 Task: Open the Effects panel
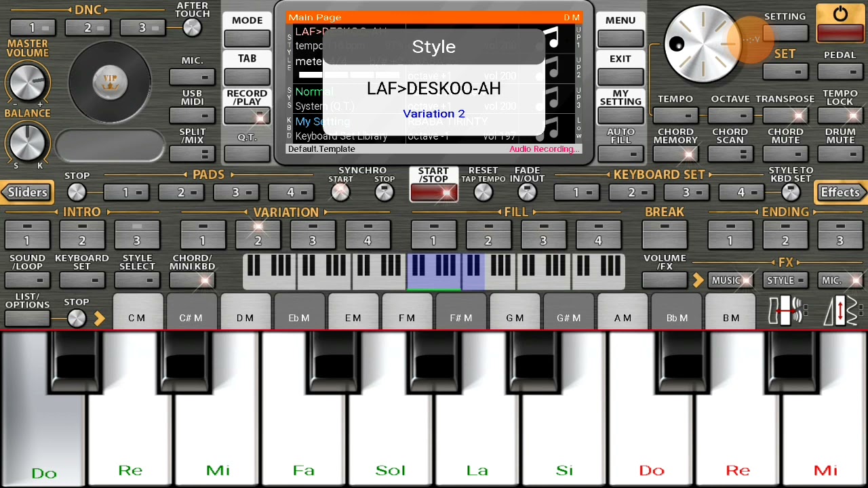841,192
